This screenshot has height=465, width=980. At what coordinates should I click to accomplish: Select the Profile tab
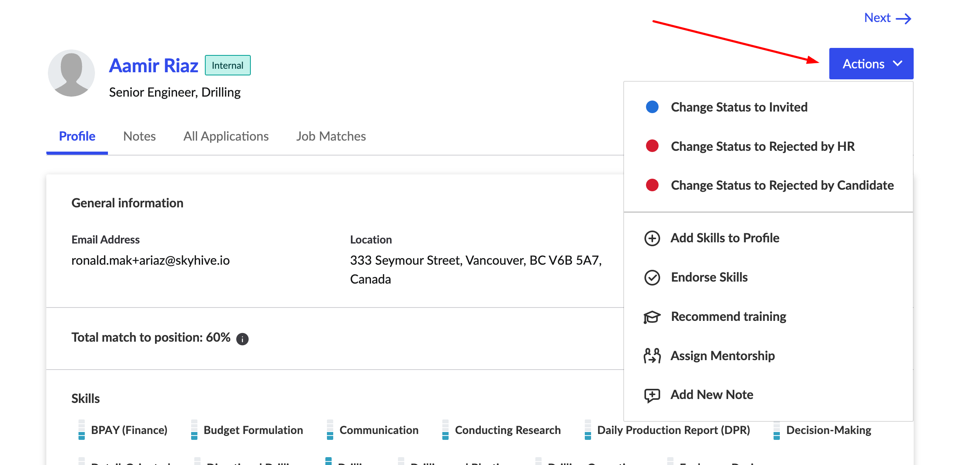pos(76,136)
